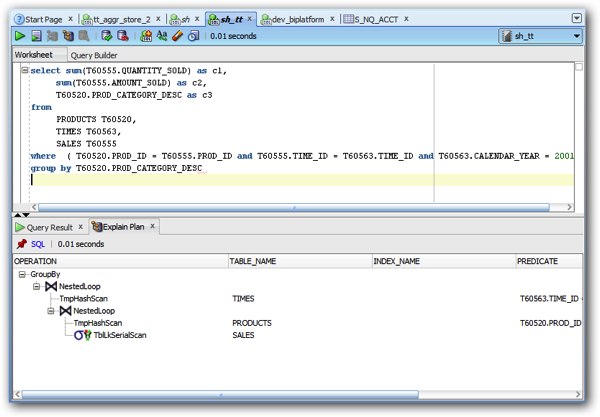Screen dimensions: 600x417
Task: Click the To Upper/Lower Case icon
Action: point(162,36)
